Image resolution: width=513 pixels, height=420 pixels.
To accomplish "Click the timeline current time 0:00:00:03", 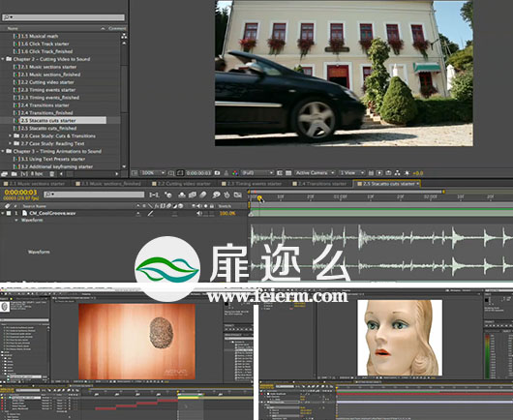I will (x=20, y=193).
